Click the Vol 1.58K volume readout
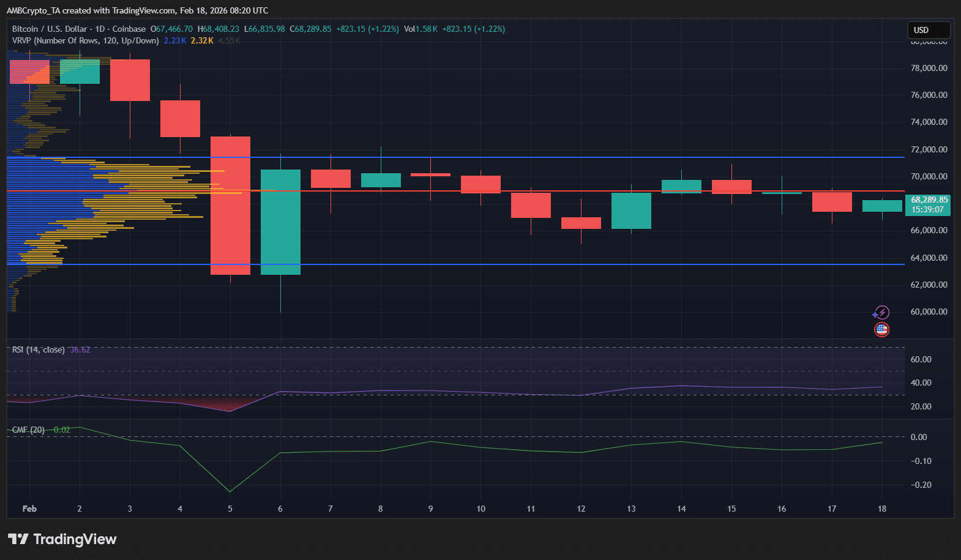Viewport: 961px width, 560px height. pos(421,29)
